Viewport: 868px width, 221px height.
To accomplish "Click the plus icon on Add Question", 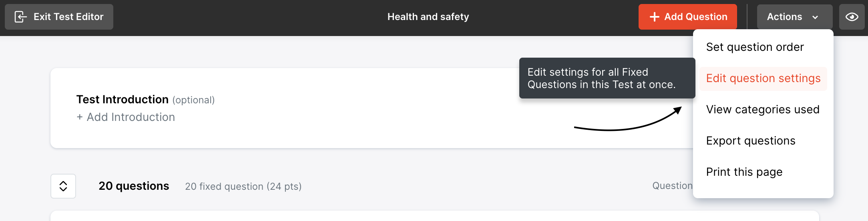I will click(x=654, y=17).
